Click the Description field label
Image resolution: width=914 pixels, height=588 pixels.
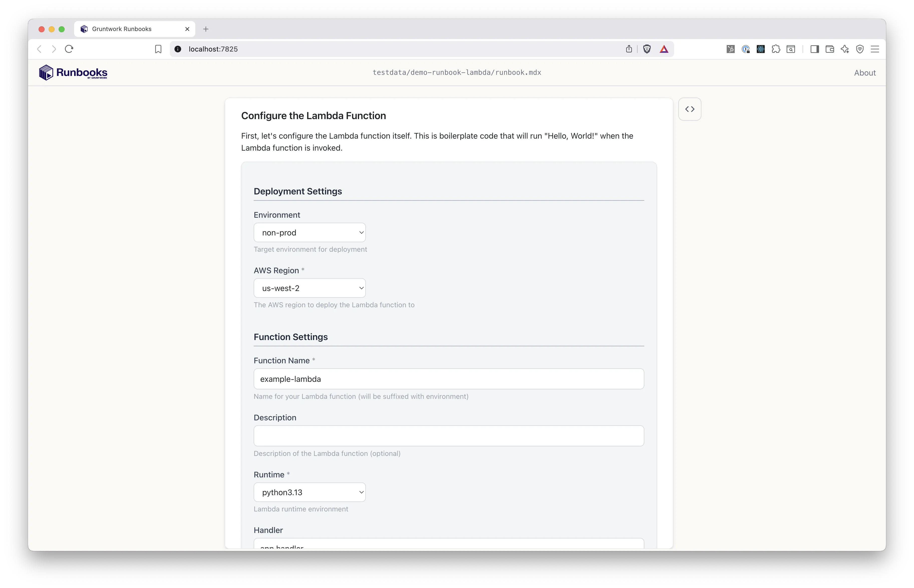click(275, 417)
